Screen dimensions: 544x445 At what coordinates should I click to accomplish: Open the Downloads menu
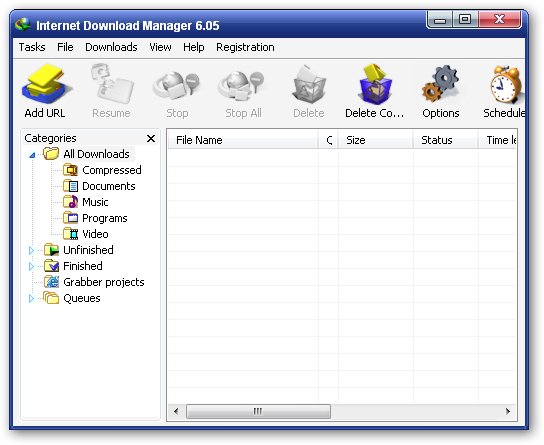(x=111, y=47)
